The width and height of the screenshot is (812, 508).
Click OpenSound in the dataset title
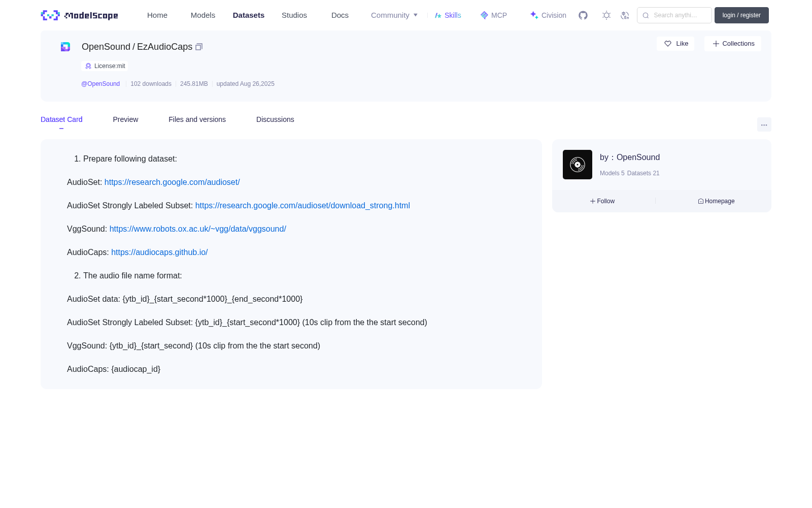click(x=106, y=47)
